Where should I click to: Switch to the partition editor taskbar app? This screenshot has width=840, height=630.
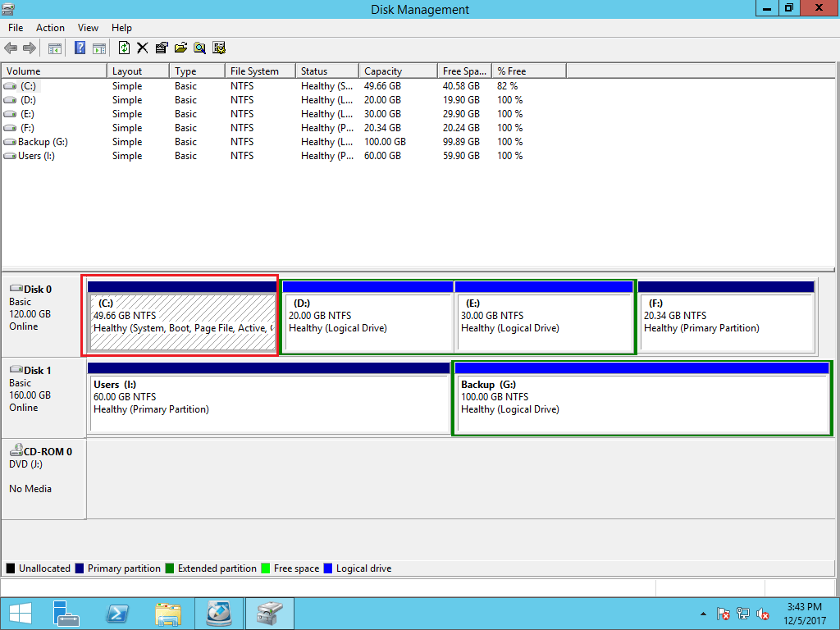219,614
